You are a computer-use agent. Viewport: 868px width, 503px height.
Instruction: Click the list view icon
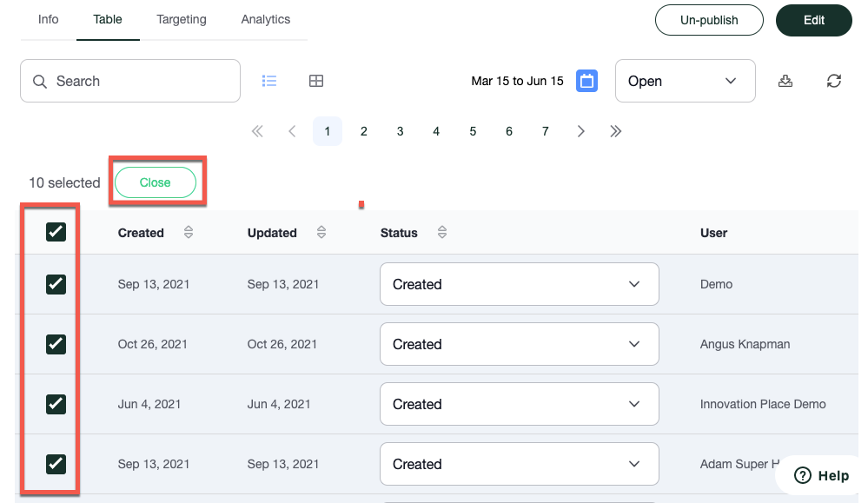click(269, 81)
